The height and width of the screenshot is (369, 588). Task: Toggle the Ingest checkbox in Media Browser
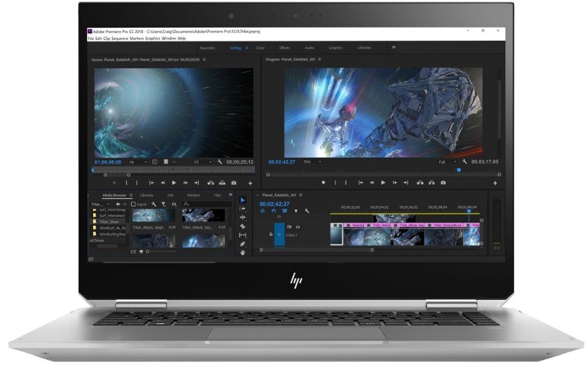(135, 205)
